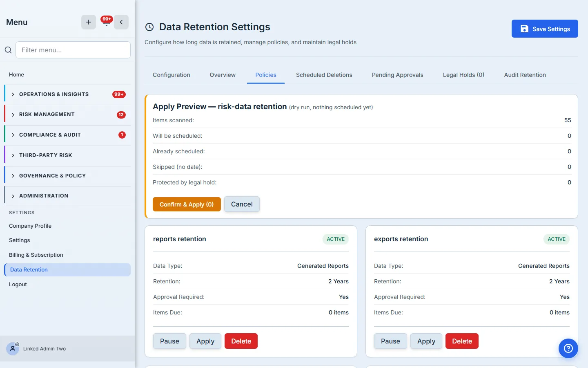Expand the Third-Party Risk section
The width and height of the screenshot is (588, 368).
tap(67, 155)
